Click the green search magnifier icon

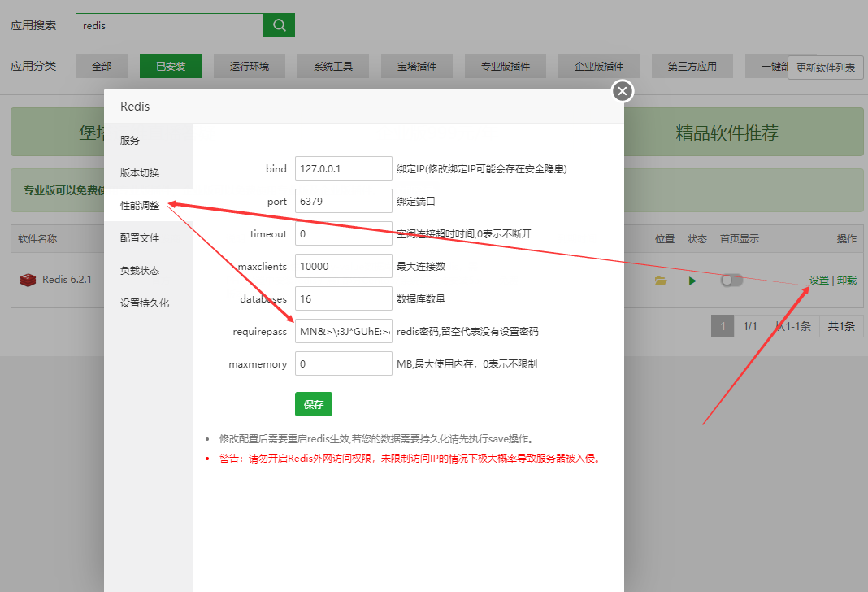[x=279, y=25]
